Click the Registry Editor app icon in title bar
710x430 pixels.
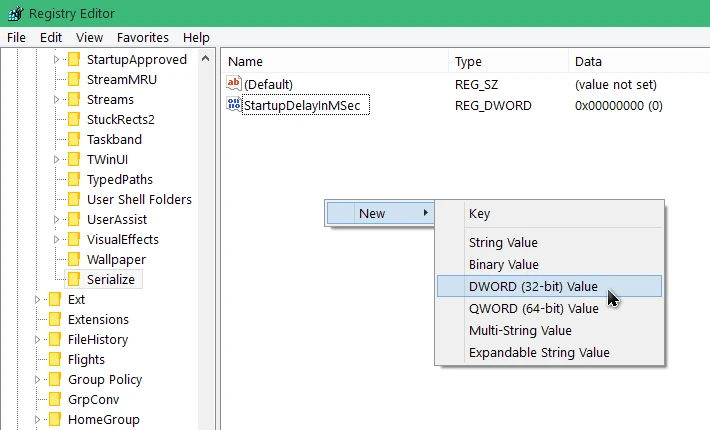(13, 13)
